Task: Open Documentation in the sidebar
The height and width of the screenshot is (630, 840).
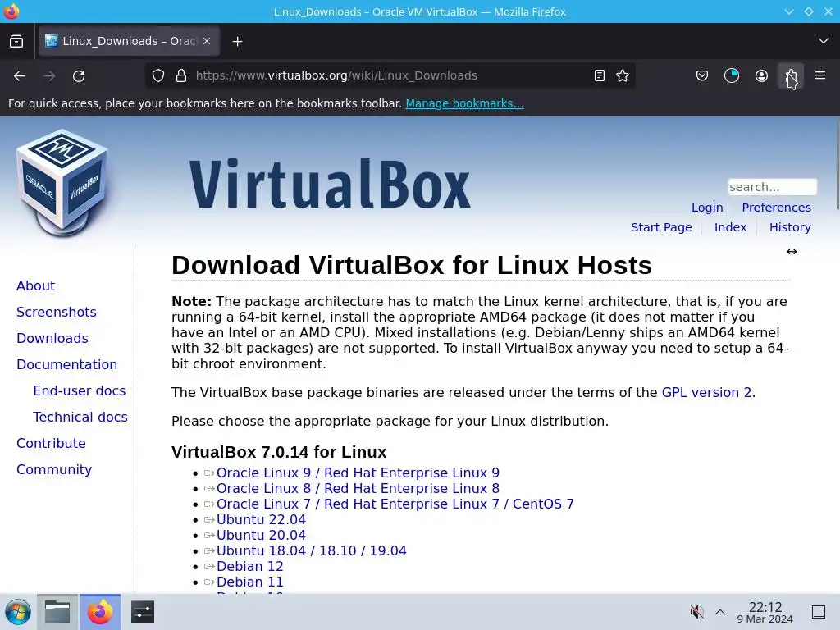Action: [x=66, y=365]
